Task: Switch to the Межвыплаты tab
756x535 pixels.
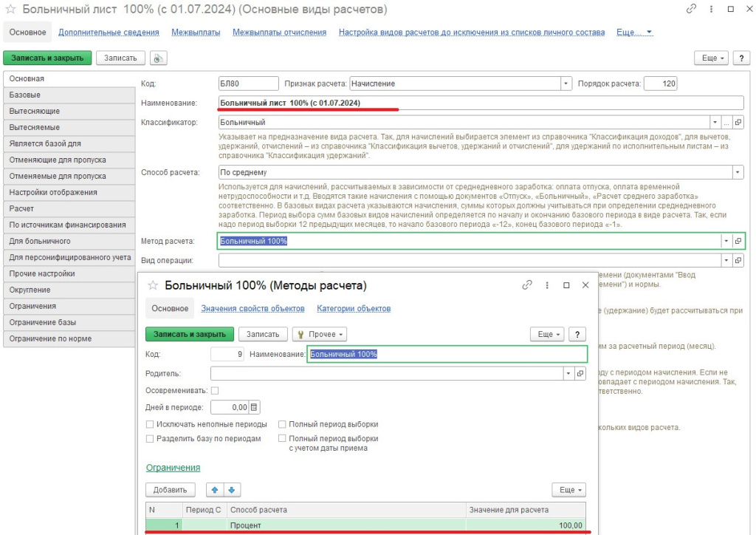Action: (196, 33)
